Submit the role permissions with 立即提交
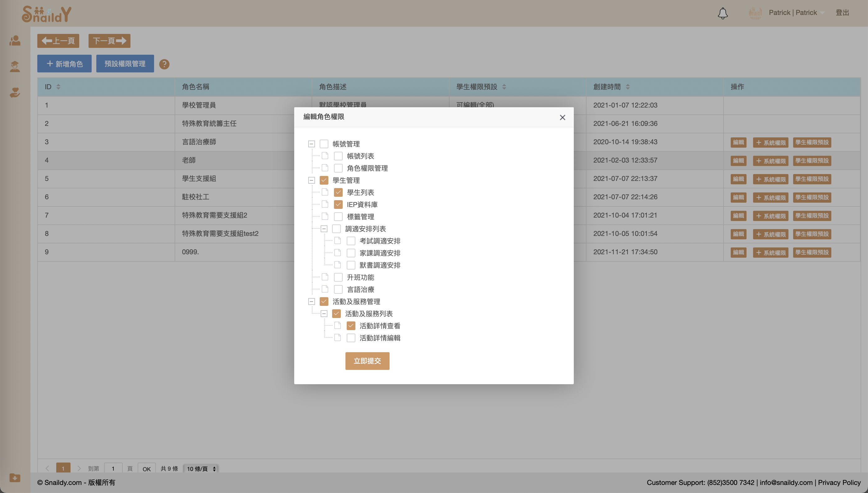 [x=367, y=361]
